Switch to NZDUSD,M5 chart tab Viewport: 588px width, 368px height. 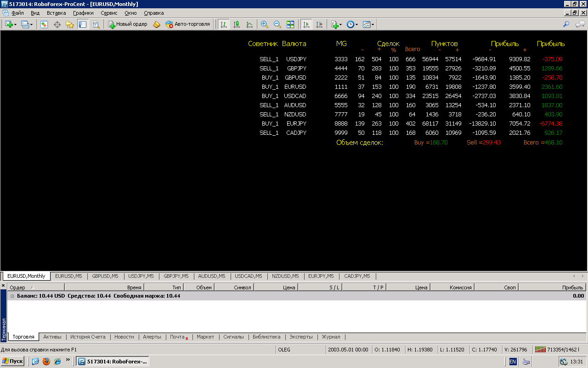tap(285, 276)
